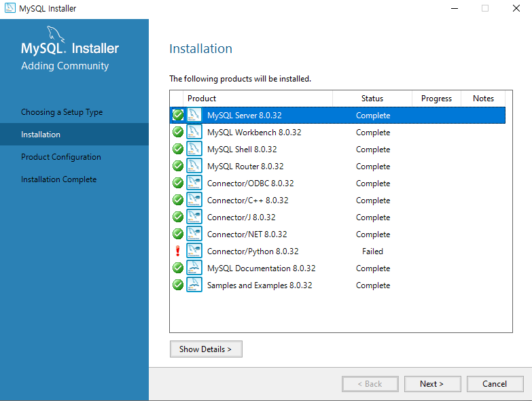This screenshot has width=532, height=401.
Task: Select the Product Configuration step
Action: pyautogui.click(x=61, y=157)
